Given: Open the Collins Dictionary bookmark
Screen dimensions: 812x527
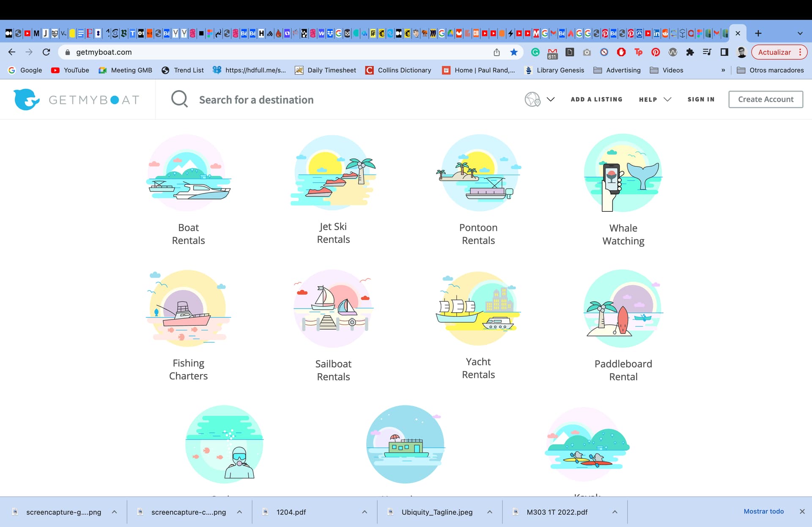Looking at the screenshot, I should coord(398,70).
